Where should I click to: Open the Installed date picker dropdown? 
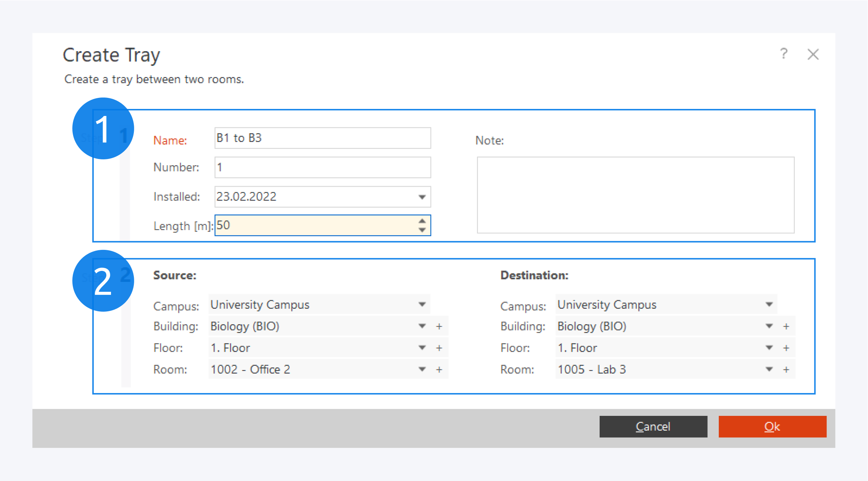click(x=422, y=197)
